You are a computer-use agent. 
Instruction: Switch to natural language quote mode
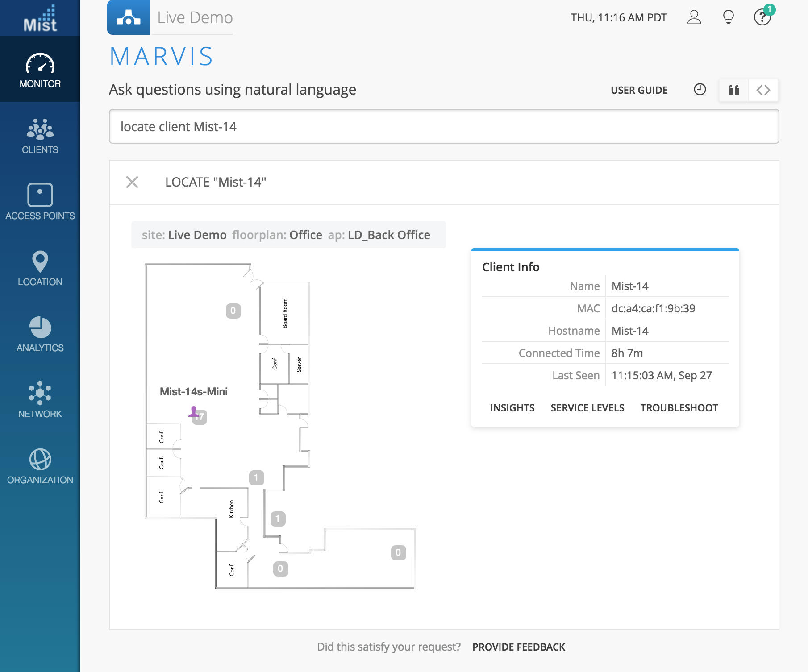(x=733, y=90)
